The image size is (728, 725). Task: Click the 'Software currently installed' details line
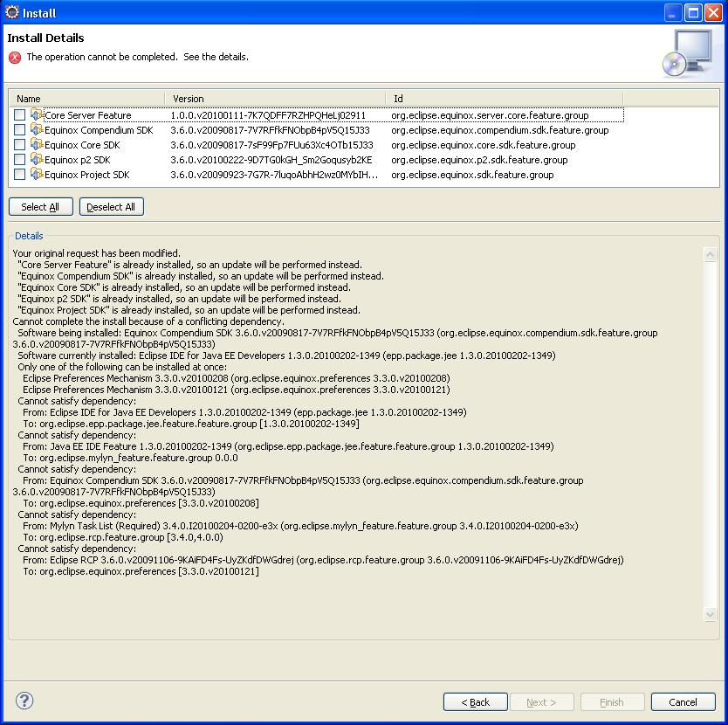coord(286,356)
